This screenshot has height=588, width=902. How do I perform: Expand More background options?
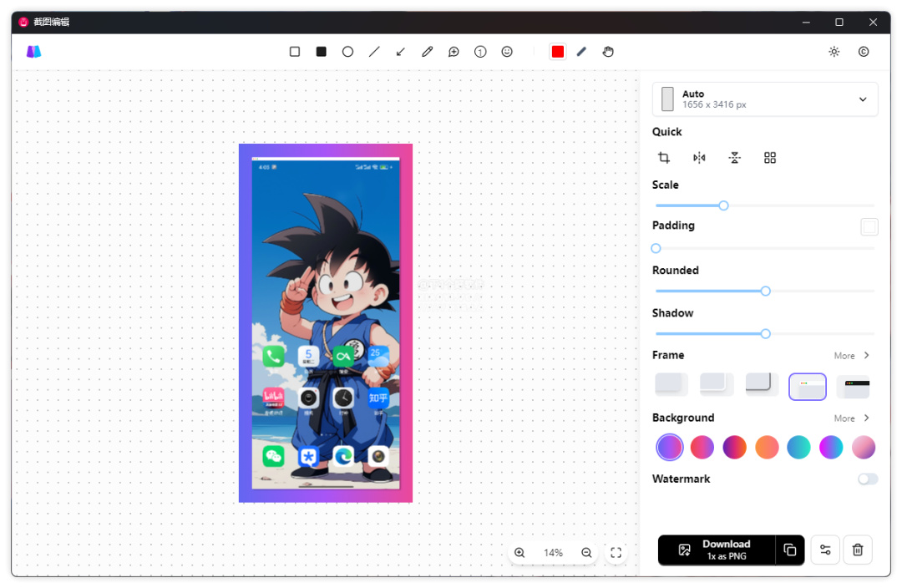pos(852,418)
